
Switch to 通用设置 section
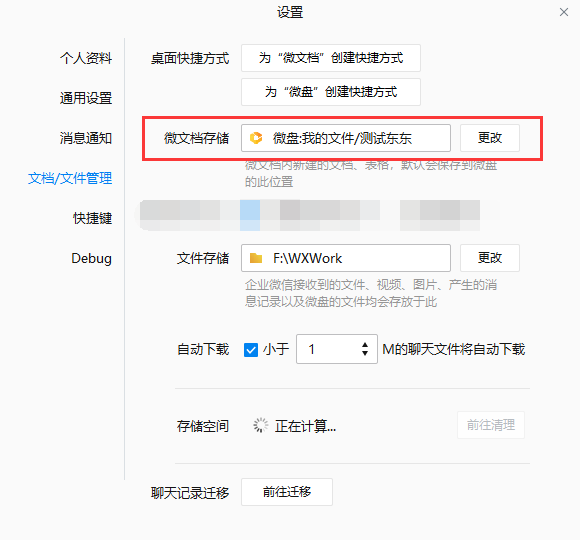(x=86, y=98)
